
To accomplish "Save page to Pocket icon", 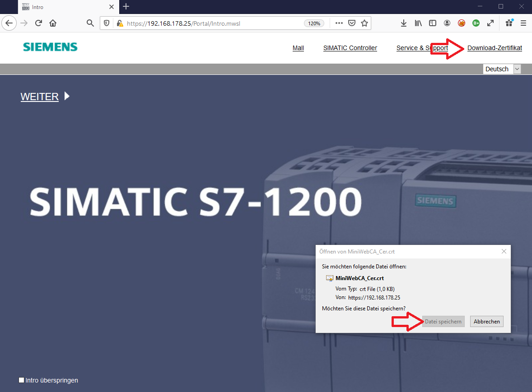I will click(352, 23).
